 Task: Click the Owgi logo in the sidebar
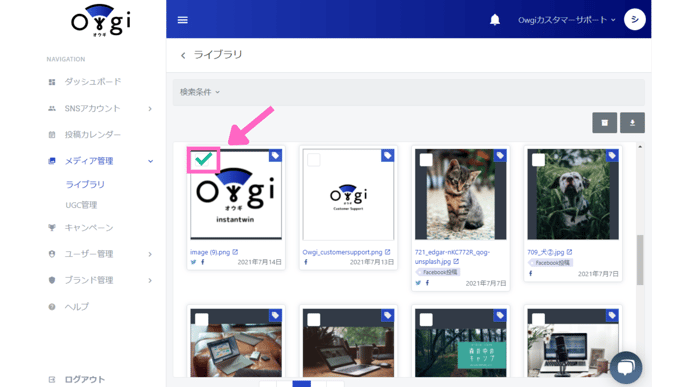click(x=100, y=21)
